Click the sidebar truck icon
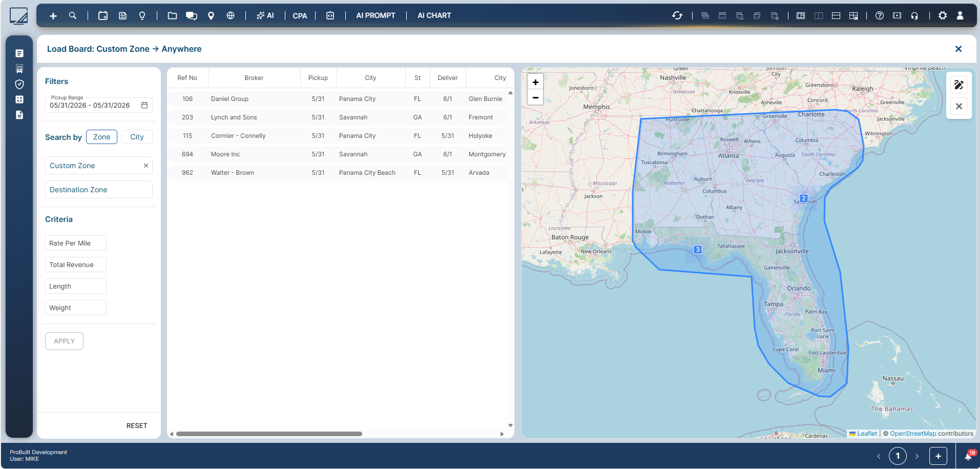The height and width of the screenshot is (469, 980). (19, 69)
